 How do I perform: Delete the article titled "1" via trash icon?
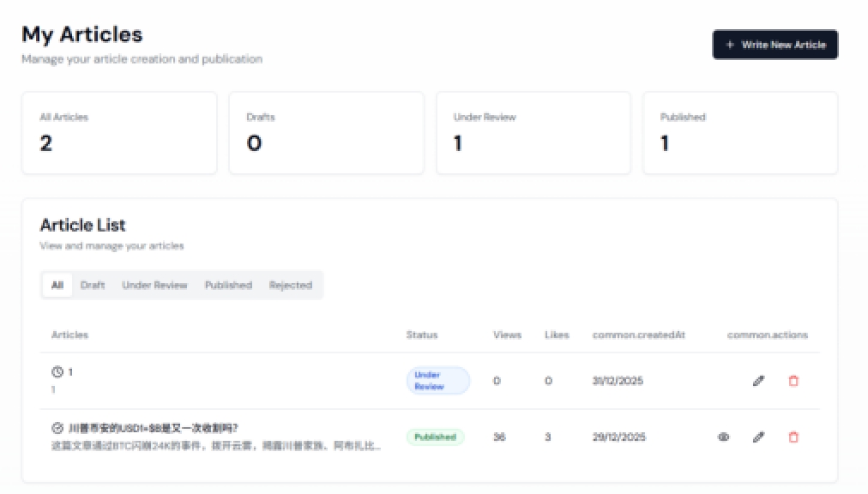(x=793, y=380)
